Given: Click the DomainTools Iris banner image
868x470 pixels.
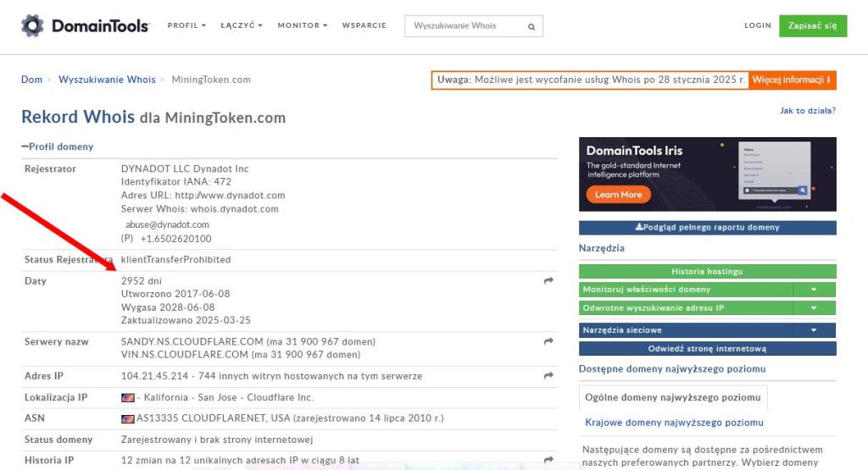Looking at the screenshot, I should point(708,174).
